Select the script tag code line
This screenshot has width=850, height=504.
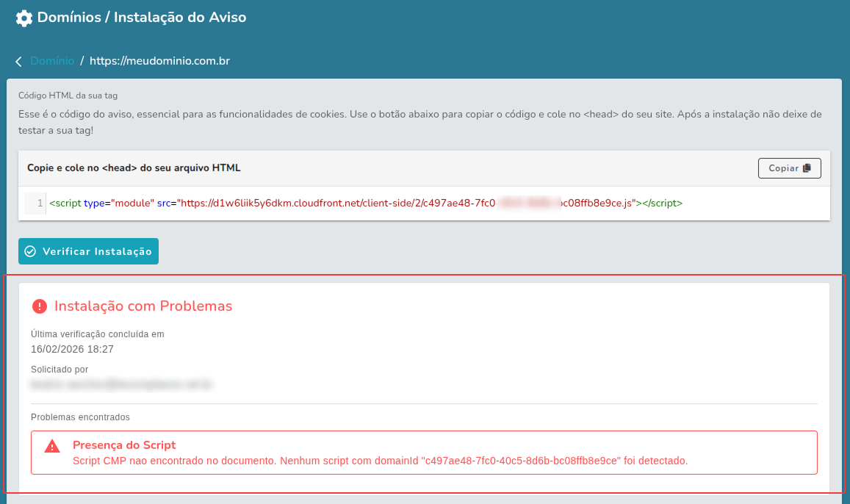point(365,203)
